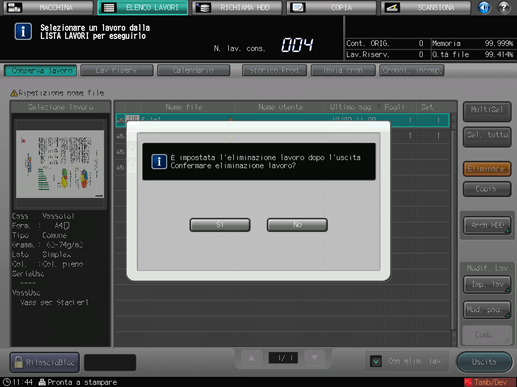
Task: Select the highlighted first job row
Action: (x=283, y=119)
